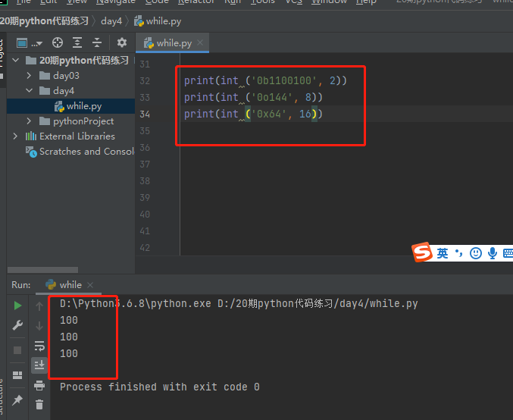Expand the pythonProject folder
This screenshot has width=513, height=420.
[29, 121]
